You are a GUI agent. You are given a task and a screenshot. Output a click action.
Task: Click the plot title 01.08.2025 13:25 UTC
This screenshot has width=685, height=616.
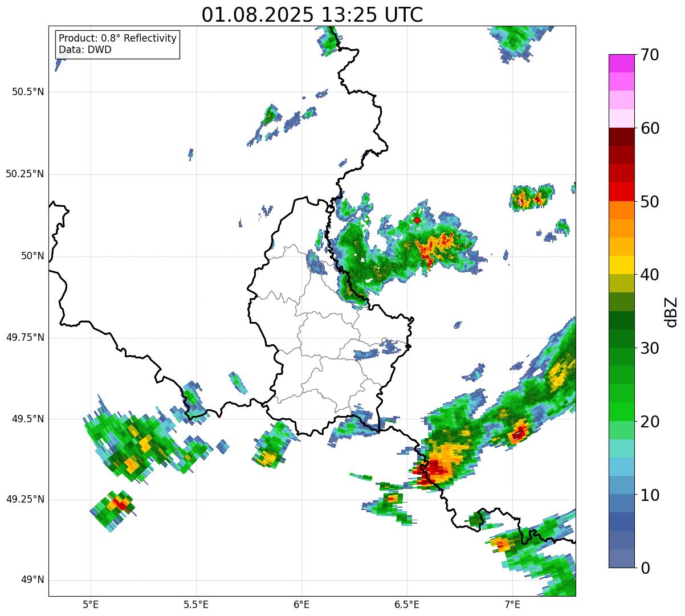[x=312, y=15]
